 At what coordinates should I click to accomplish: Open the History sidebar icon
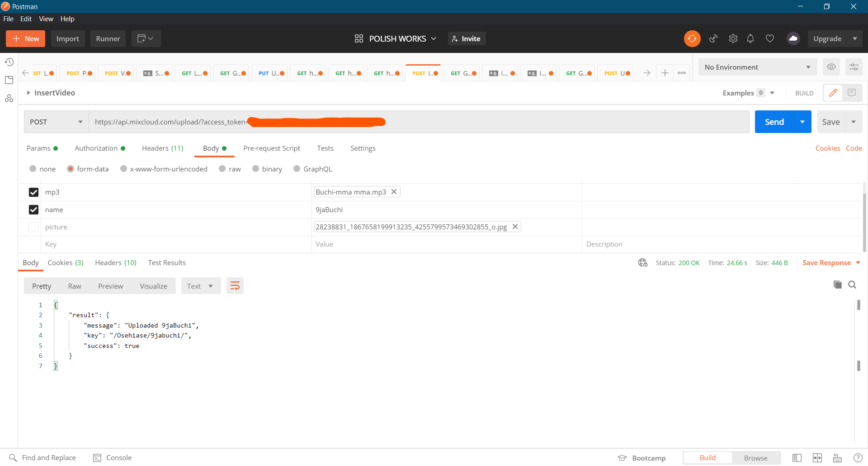(x=9, y=62)
